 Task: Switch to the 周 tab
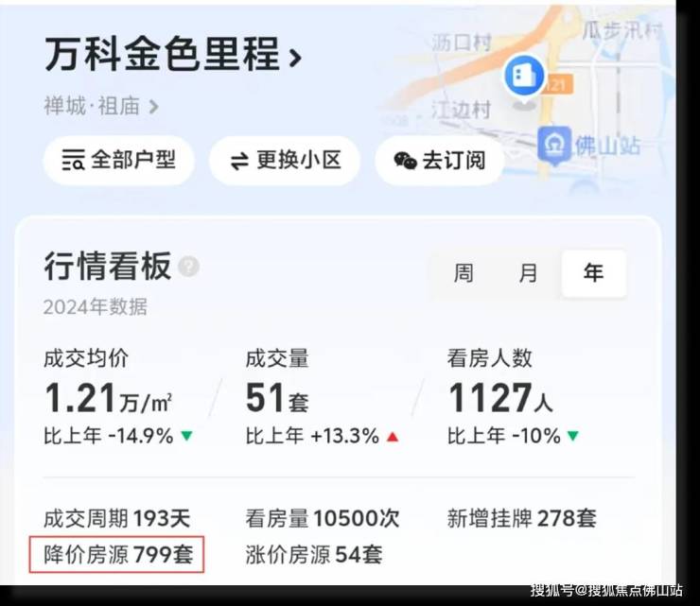pos(464,273)
